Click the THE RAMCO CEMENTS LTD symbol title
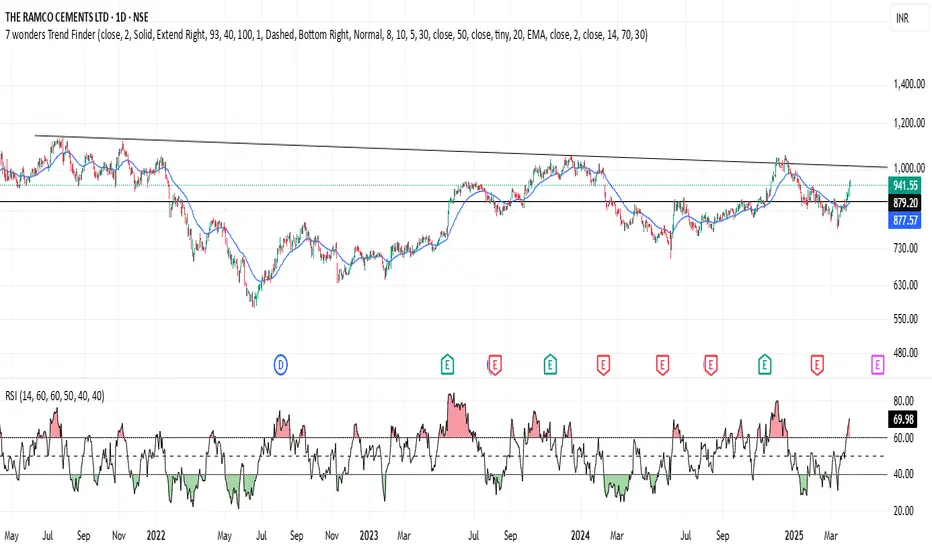The image size is (932, 550). click(x=77, y=17)
